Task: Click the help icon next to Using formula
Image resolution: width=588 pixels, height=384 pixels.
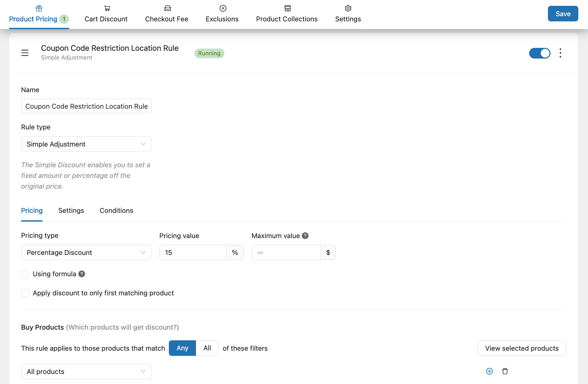Action: click(x=82, y=274)
